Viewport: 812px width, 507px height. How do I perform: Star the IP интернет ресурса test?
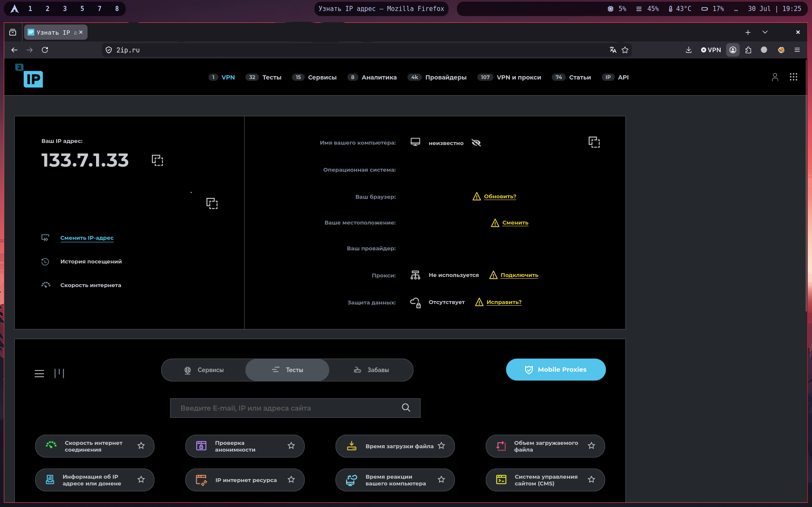pyautogui.click(x=291, y=480)
